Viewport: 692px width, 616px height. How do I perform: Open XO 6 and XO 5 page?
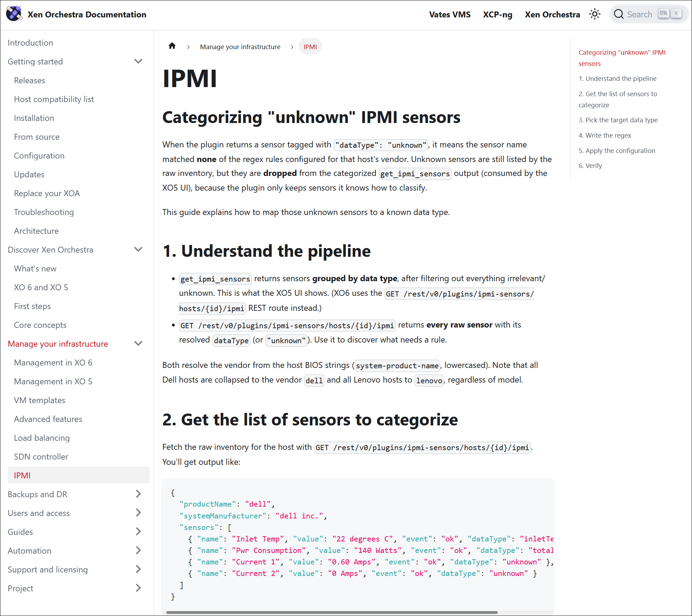point(41,287)
